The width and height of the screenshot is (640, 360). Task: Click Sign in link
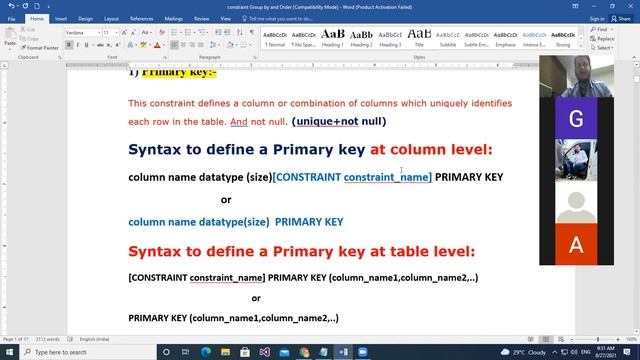tap(597, 19)
